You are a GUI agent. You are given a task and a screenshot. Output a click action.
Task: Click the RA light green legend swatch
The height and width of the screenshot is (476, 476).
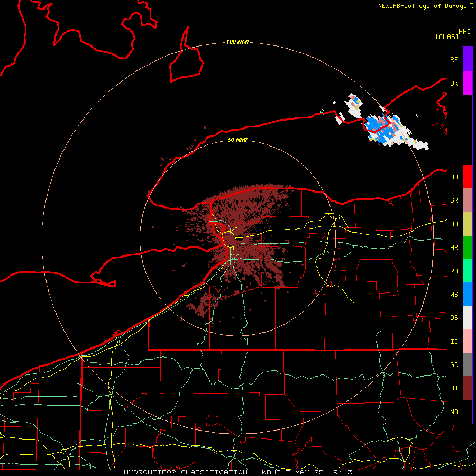(x=467, y=271)
